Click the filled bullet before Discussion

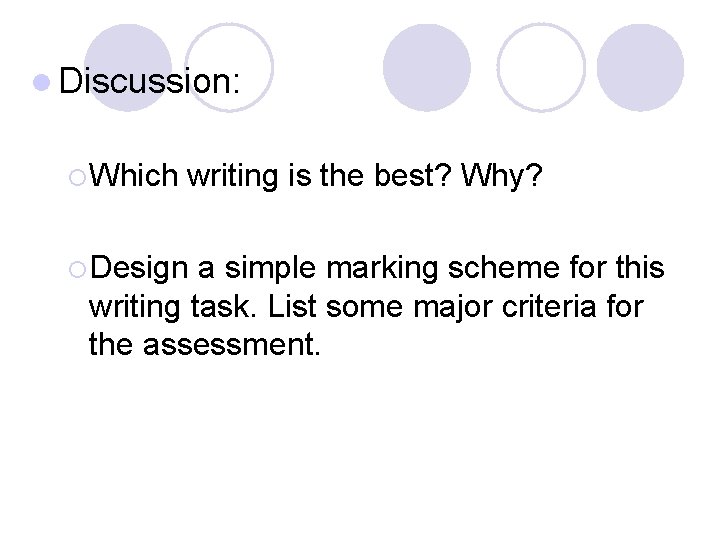tap(45, 81)
